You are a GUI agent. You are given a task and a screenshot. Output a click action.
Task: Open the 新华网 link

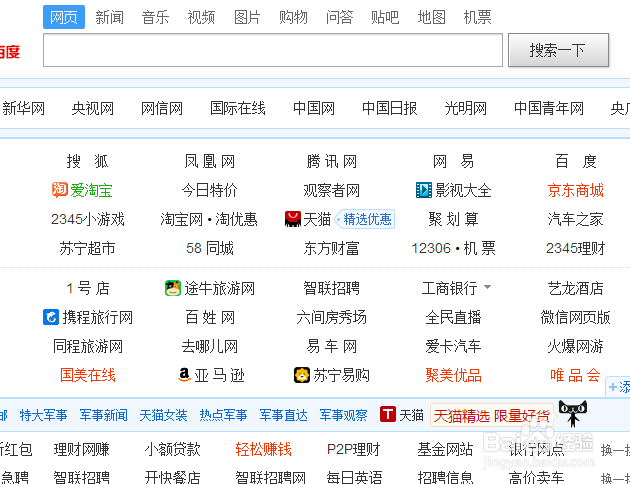pyautogui.click(x=23, y=108)
